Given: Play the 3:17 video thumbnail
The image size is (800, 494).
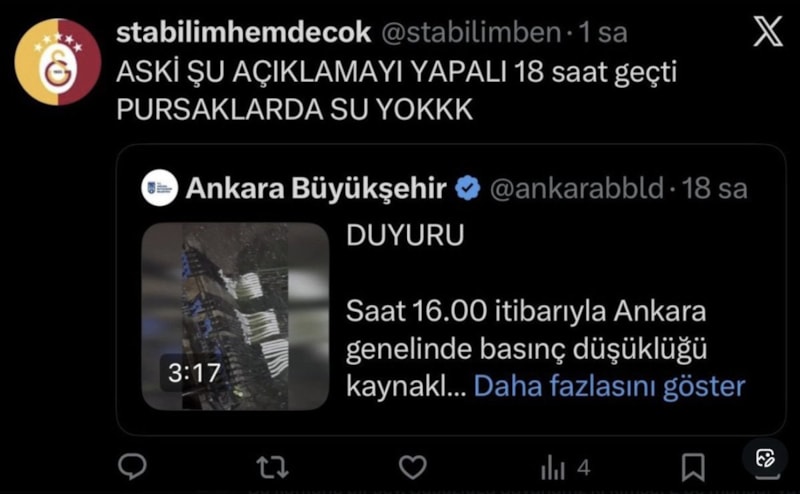Looking at the screenshot, I should (235, 316).
